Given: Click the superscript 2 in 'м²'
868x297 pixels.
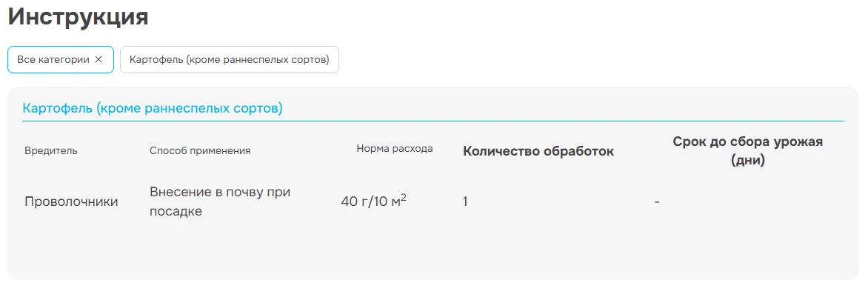Looking at the screenshot, I should coord(404,197).
